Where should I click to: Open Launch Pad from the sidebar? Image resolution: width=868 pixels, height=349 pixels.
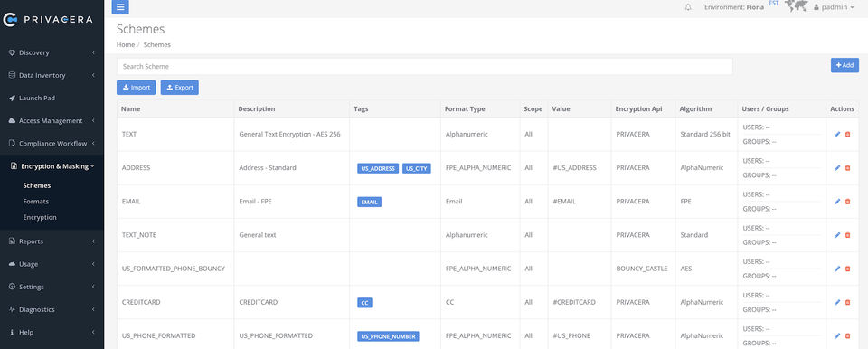point(36,98)
